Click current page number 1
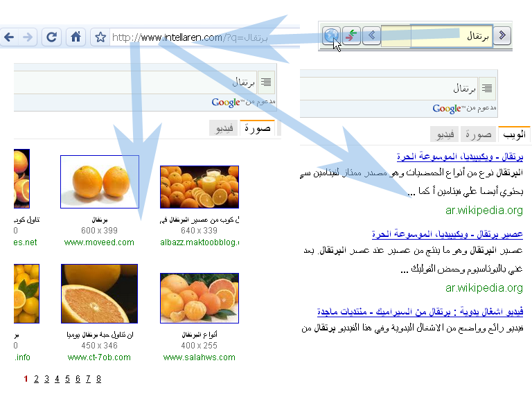The width and height of the screenshot is (532, 399). coord(26,379)
